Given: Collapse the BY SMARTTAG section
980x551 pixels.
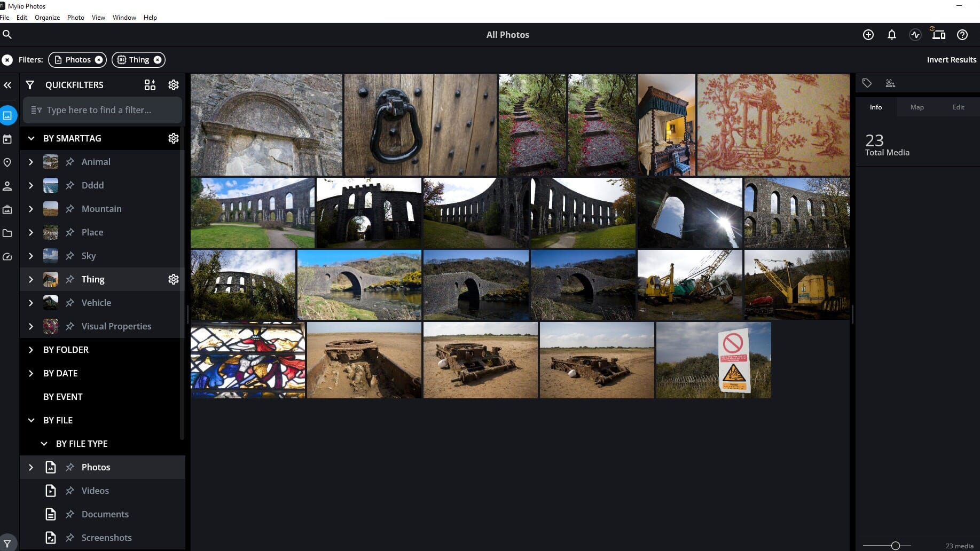Looking at the screenshot, I should (31, 138).
